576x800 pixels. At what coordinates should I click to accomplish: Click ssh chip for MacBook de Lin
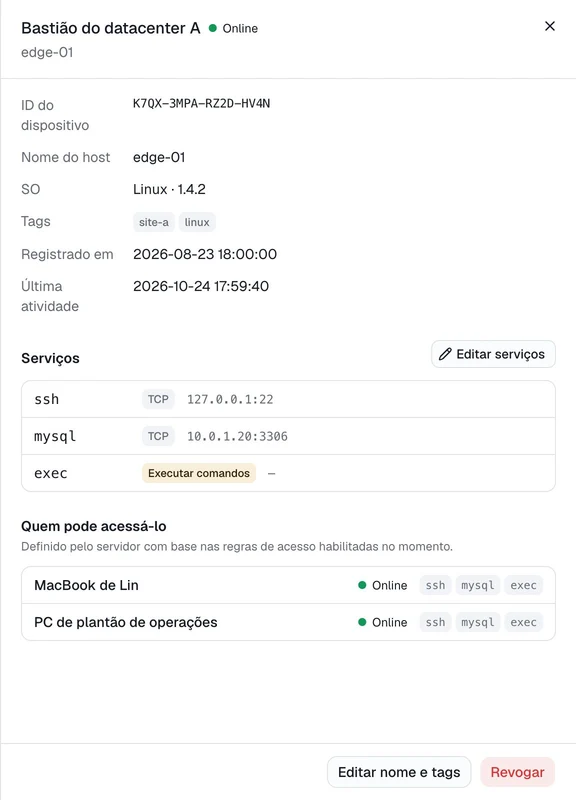[x=435, y=585]
